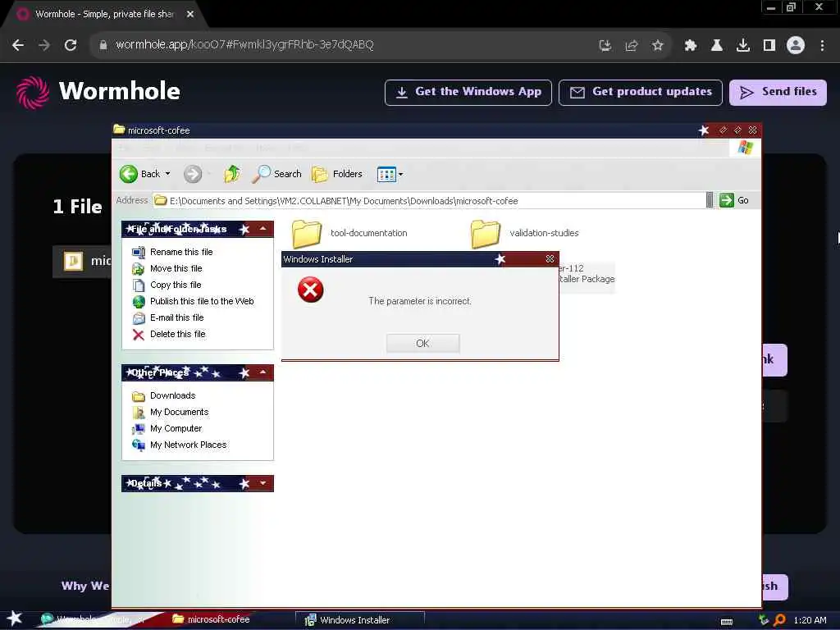840x630 pixels.
Task: Click the star button in Installer title bar
Action: [x=500, y=259]
